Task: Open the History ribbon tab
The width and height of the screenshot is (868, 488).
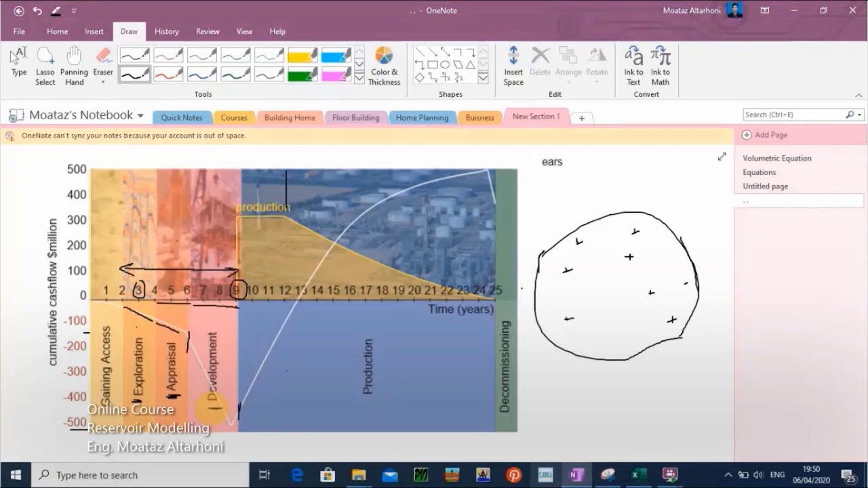Action: (166, 31)
